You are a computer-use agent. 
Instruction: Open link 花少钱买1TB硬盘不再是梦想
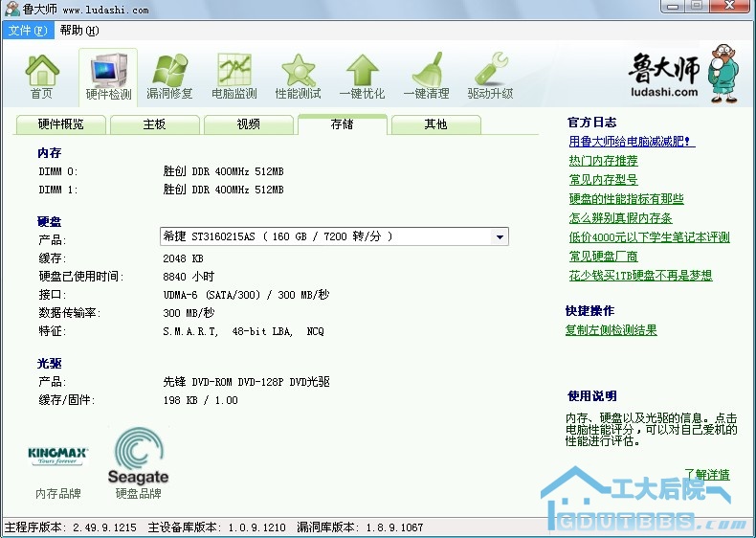pos(640,276)
